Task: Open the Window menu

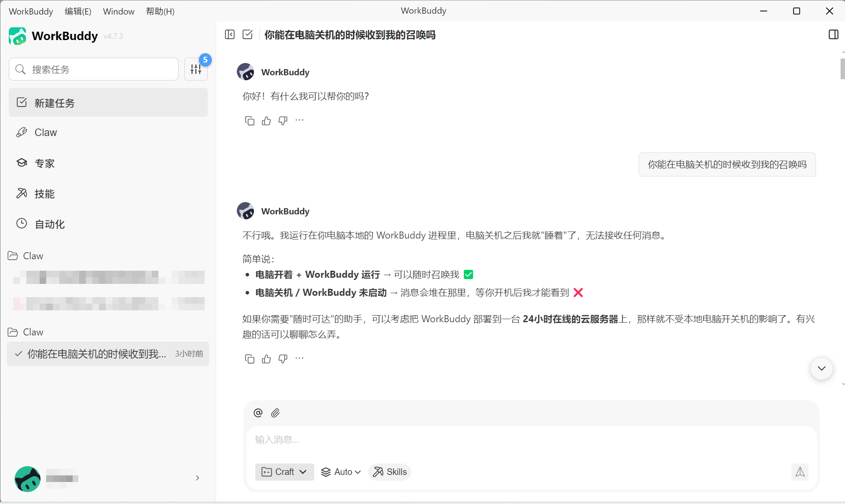Action: click(118, 11)
